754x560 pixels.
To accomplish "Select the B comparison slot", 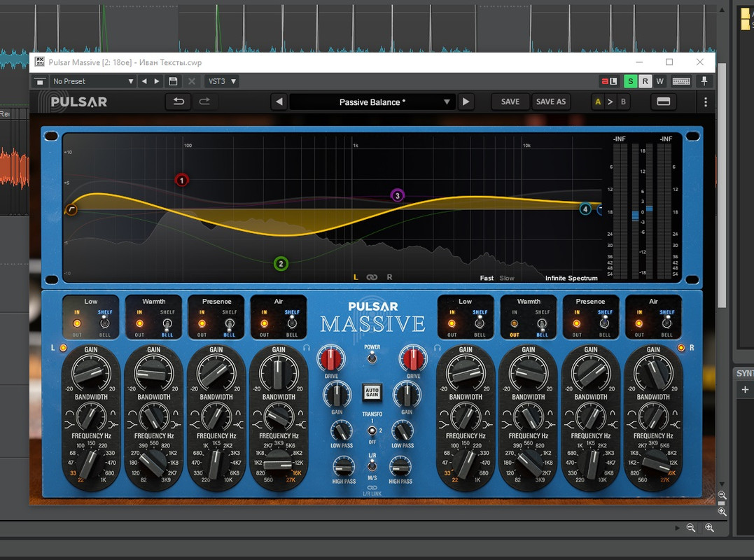I will coord(623,102).
